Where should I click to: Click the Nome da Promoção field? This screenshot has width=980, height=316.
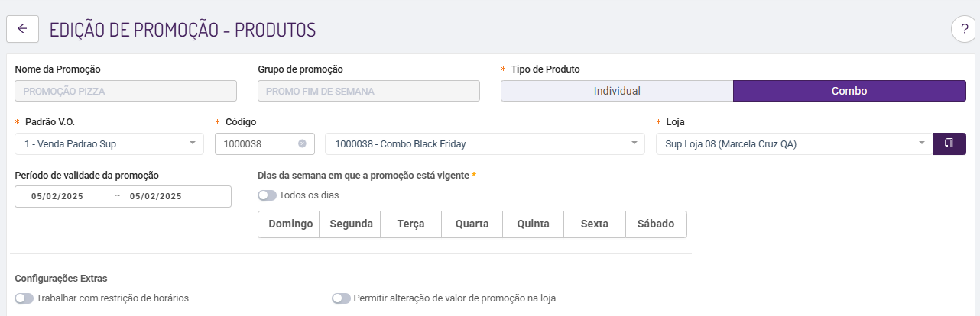click(x=125, y=91)
